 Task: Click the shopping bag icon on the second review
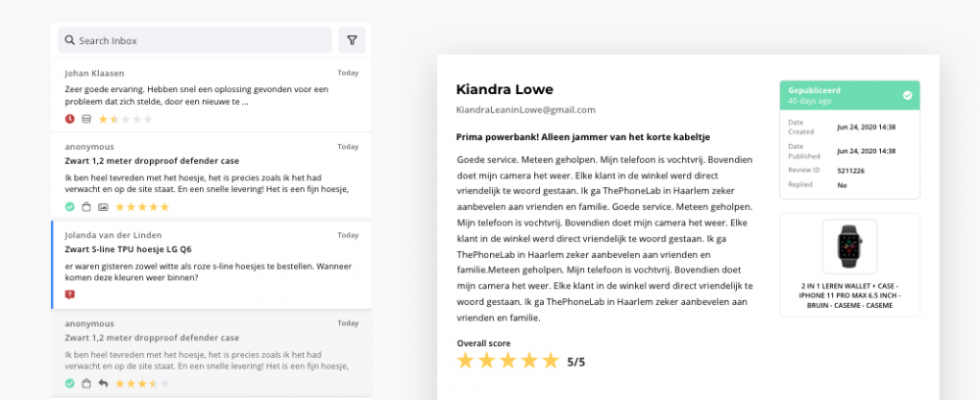coord(86,207)
